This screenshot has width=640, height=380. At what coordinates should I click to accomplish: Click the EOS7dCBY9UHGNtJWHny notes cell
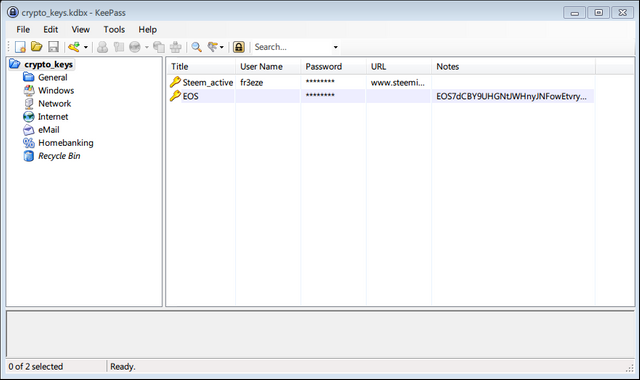tap(511, 96)
